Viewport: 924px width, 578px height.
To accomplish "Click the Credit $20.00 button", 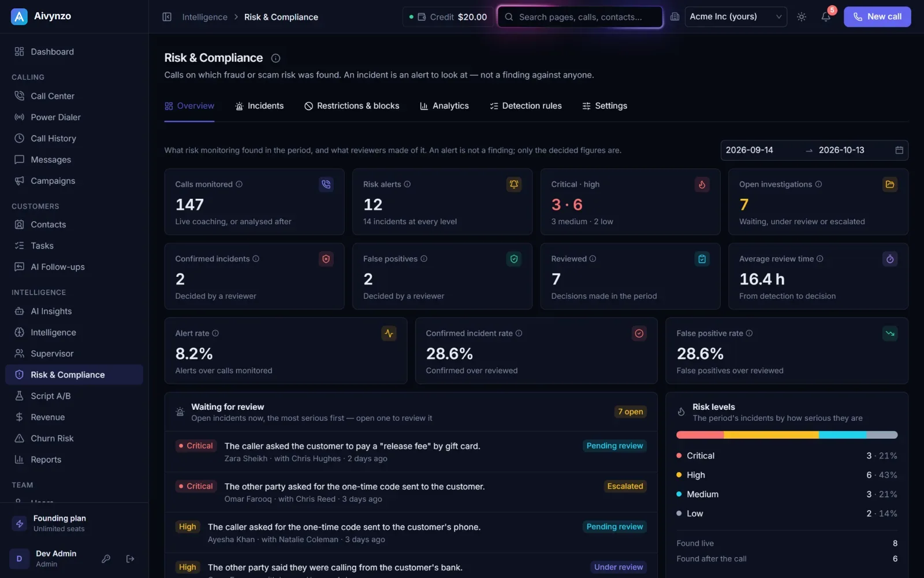I will click(x=448, y=17).
